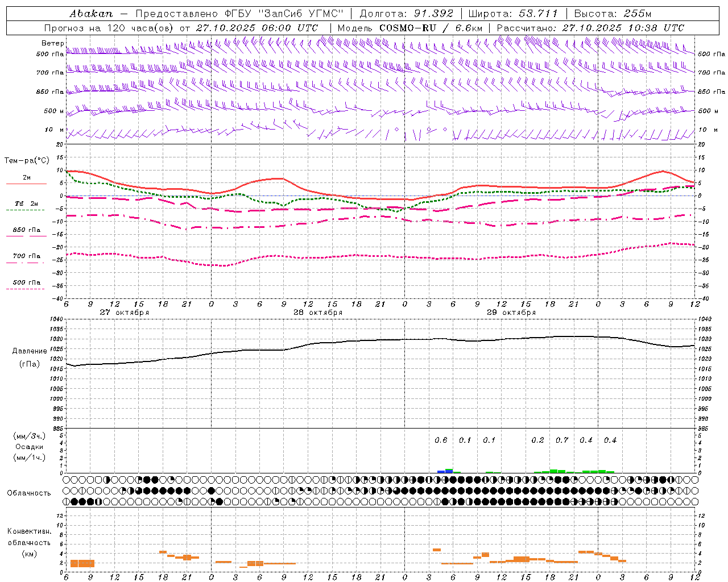Click the "Тем-ра(°C)" temperature axis title
728x582 pixels.
pos(27,161)
